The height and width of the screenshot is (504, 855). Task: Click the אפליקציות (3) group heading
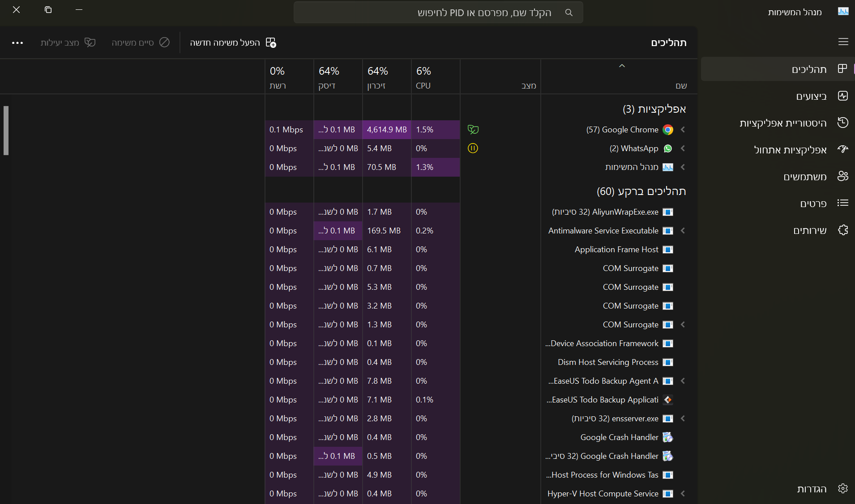(654, 109)
